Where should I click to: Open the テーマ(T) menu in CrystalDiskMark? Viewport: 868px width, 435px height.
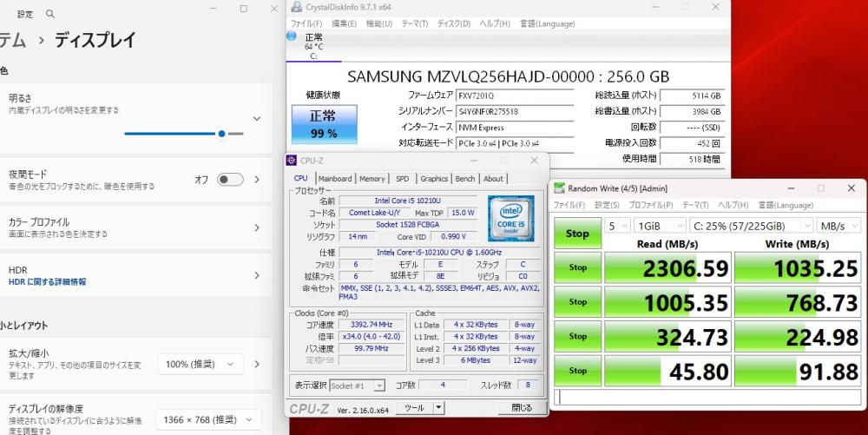[695, 205]
